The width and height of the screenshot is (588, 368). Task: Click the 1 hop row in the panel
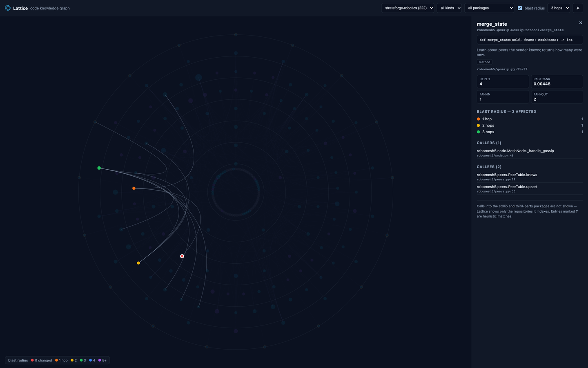tap(530, 119)
